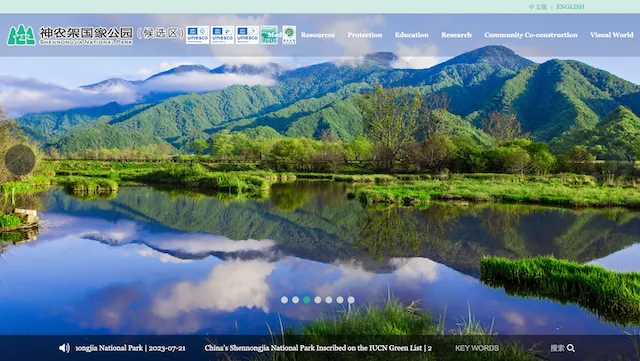
Task: Open the news item dated 2023-07-21
Action: pyautogui.click(x=130, y=348)
